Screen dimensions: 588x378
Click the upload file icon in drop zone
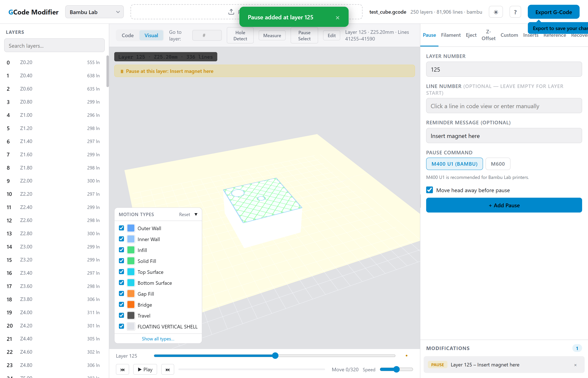click(x=231, y=12)
